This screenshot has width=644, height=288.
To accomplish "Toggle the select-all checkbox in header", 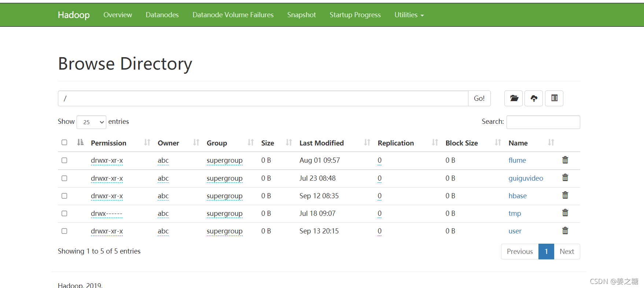I will pos(65,142).
